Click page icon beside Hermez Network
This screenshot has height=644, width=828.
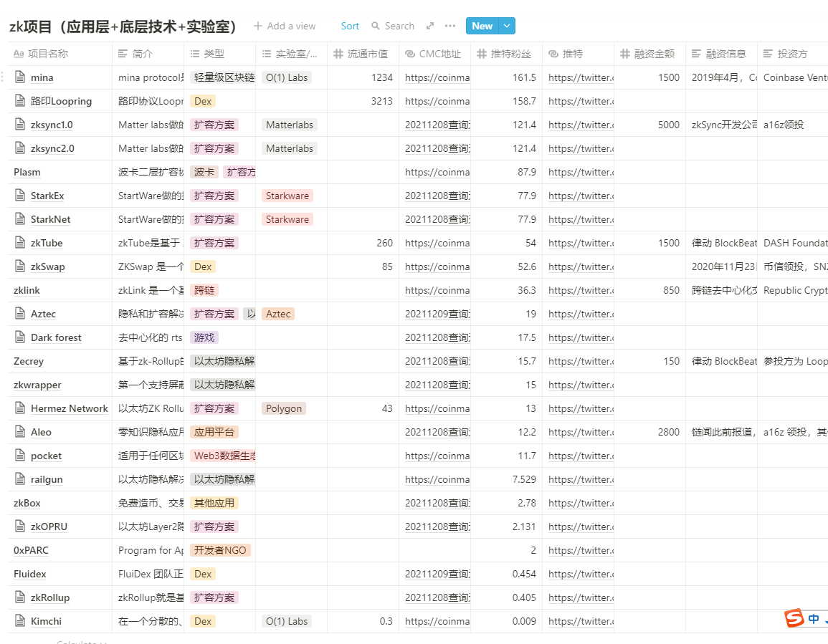[20, 408]
